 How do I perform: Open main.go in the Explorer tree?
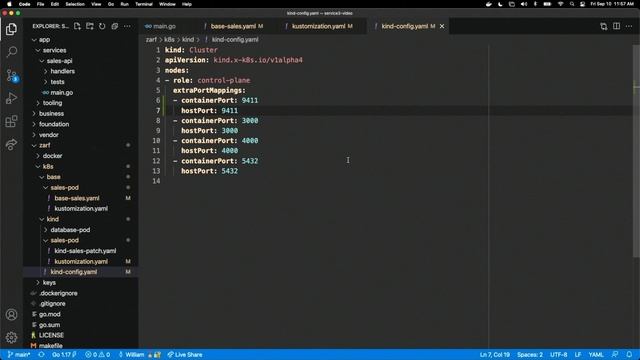[x=62, y=93]
